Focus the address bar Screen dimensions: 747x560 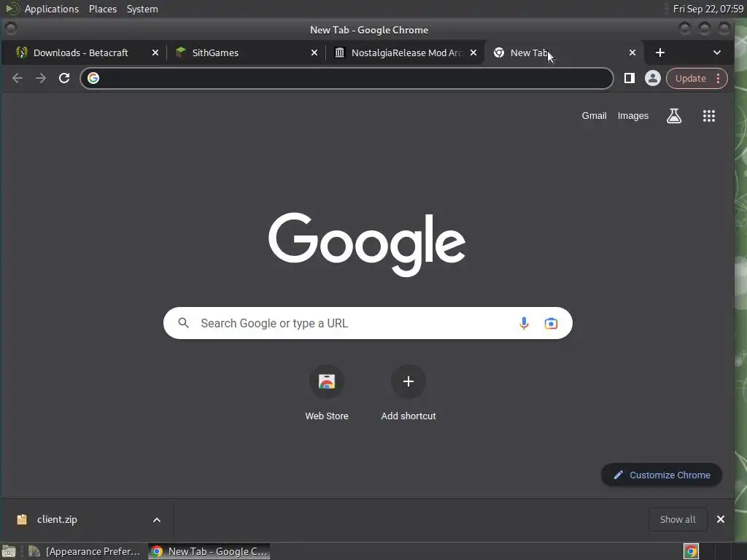[347, 78]
